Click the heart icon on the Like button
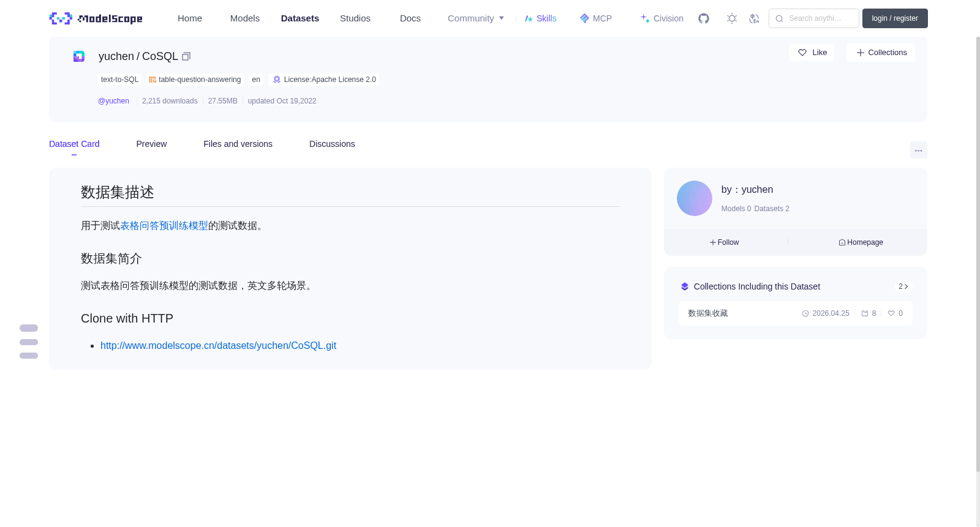This screenshot has height=527, width=980. (x=802, y=53)
